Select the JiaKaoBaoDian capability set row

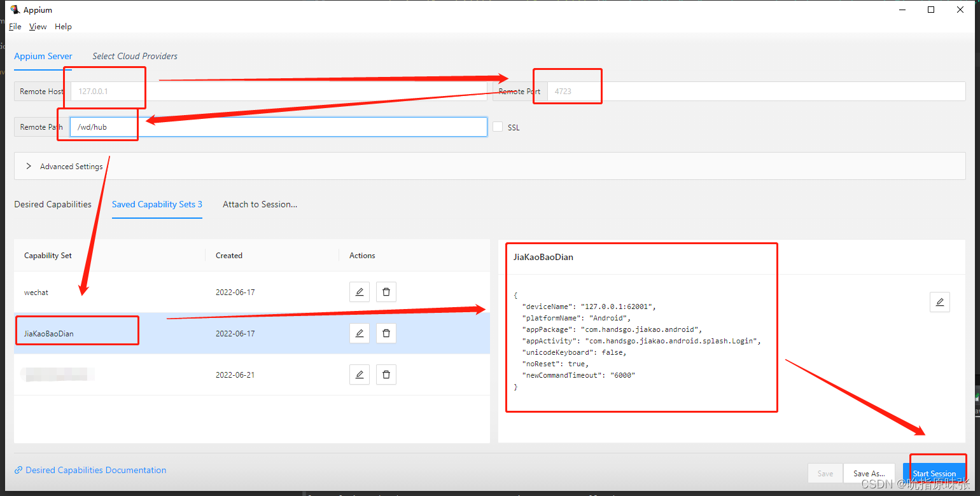252,333
